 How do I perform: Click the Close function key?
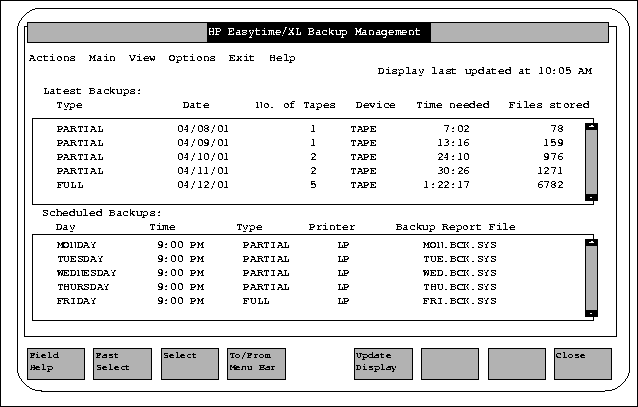(x=583, y=363)
